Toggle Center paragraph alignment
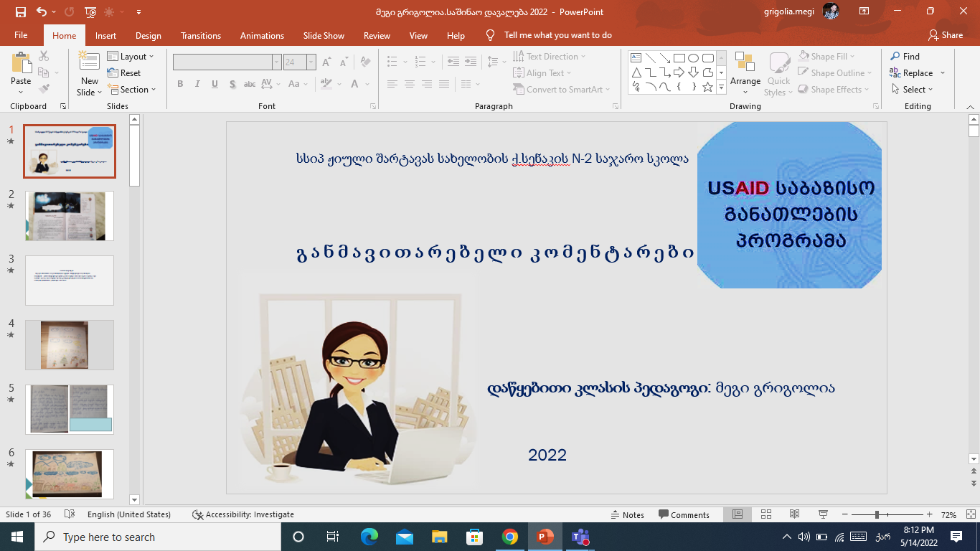Screen dimensions: 980x551 click(410, 84)
